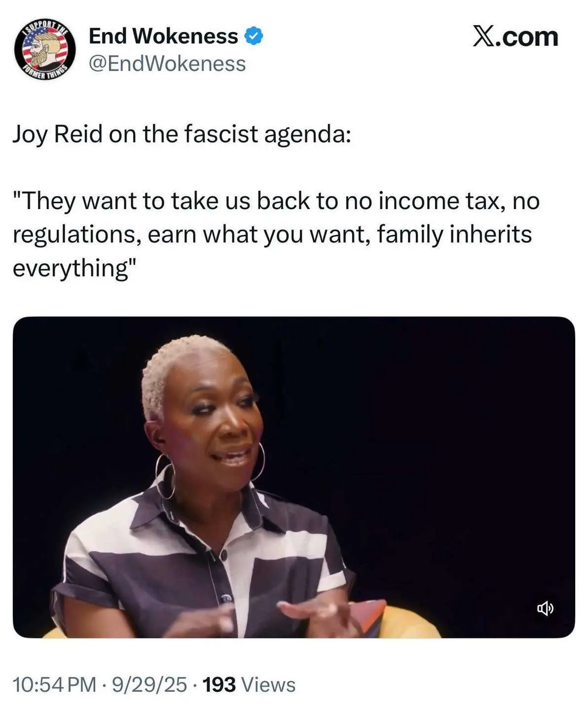This screenshot has width=588, height=710.
Task: Select the 'Joy Reid on the fascist agenda' line
Action: point(182,135)
